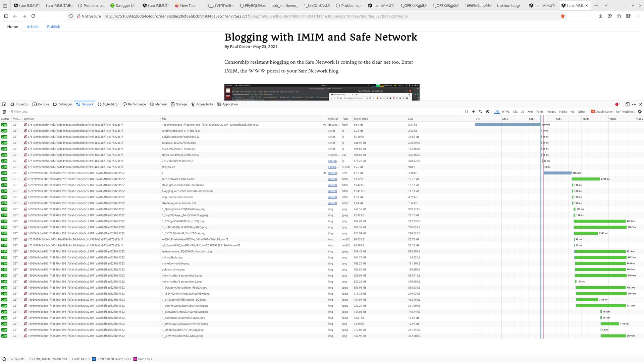Image resolution: width=644 pixels, height=362 pixels.
Task: Open polyfill initiator of safe-network-awakens.md
Action: click(x=333, y=179)
